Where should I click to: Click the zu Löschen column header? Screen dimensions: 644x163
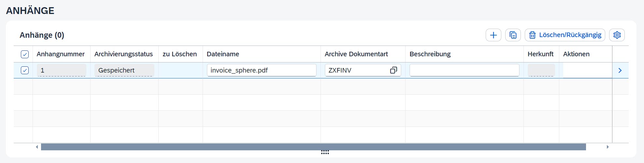point(179,54)
